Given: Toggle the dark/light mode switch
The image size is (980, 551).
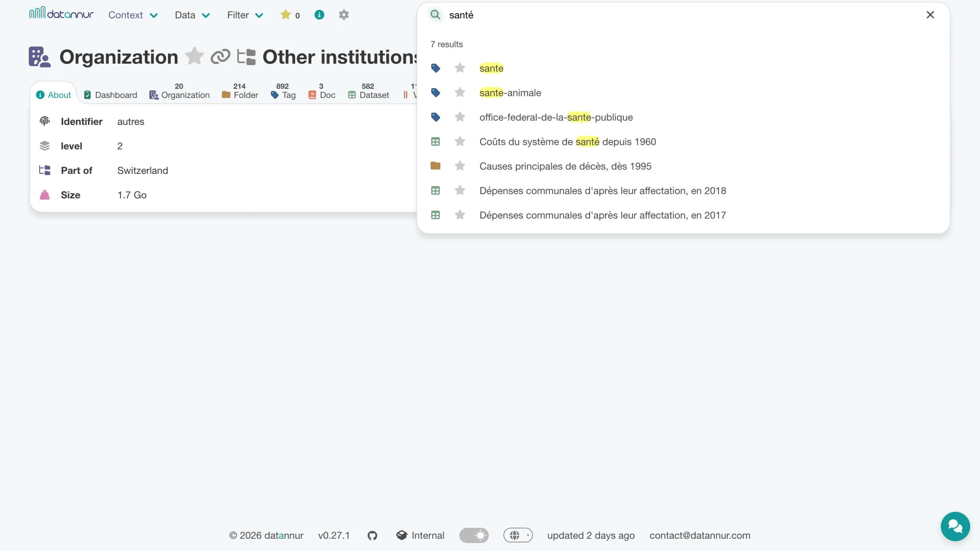Looking at the screenshot, I should [x=474, y=535].
